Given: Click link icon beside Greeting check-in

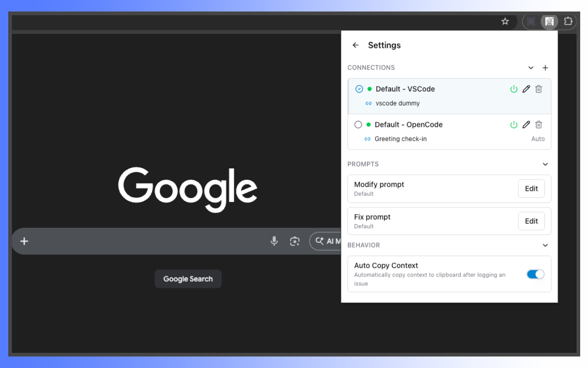Looking at the screenshot, I should pos(367,139).
